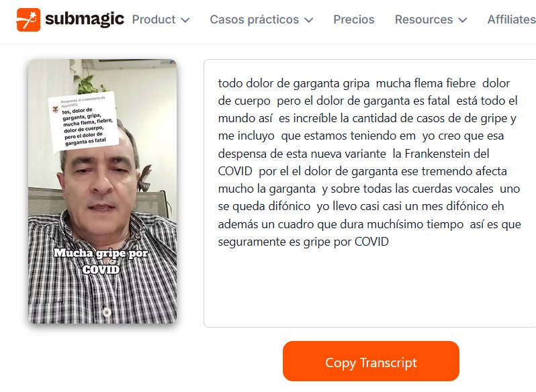
Task: Click the video preview thumbnail
Action: (102, 191)
